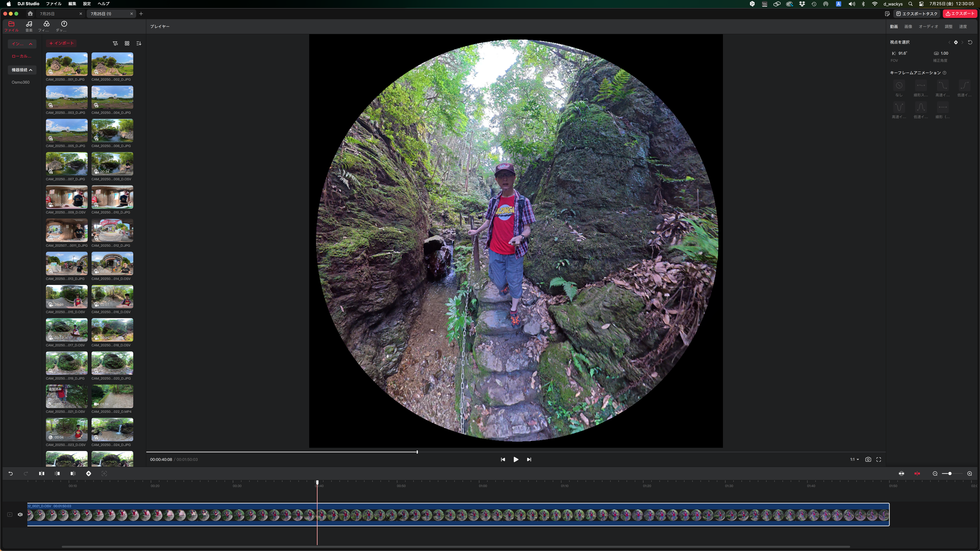Mute the video track audio

[20, 515]
